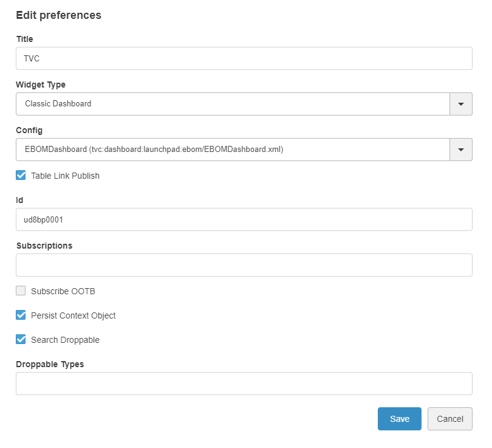The image size is (492, 448).
Task: Click the Droppable Types input field
Action: (x=244, y=384)
